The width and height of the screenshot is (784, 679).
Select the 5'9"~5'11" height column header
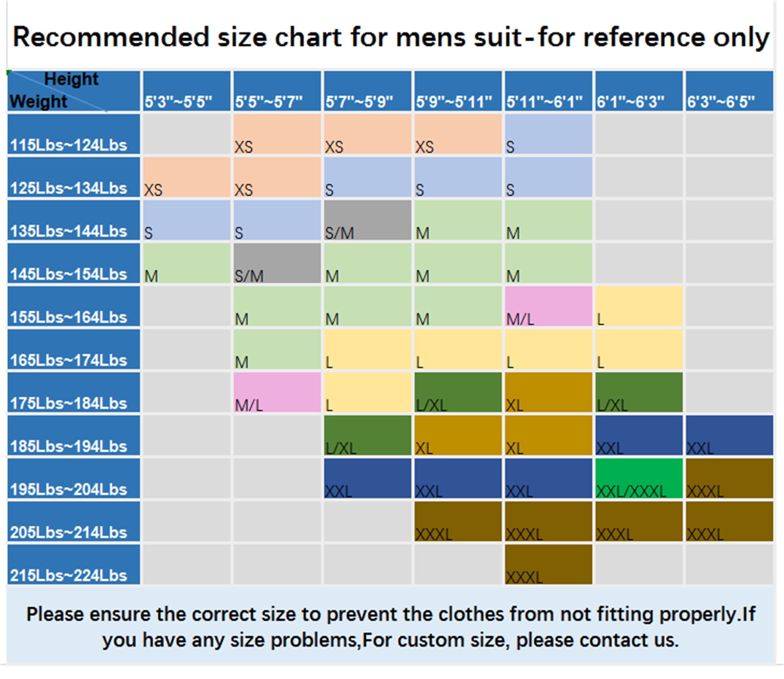click(458, 91)
